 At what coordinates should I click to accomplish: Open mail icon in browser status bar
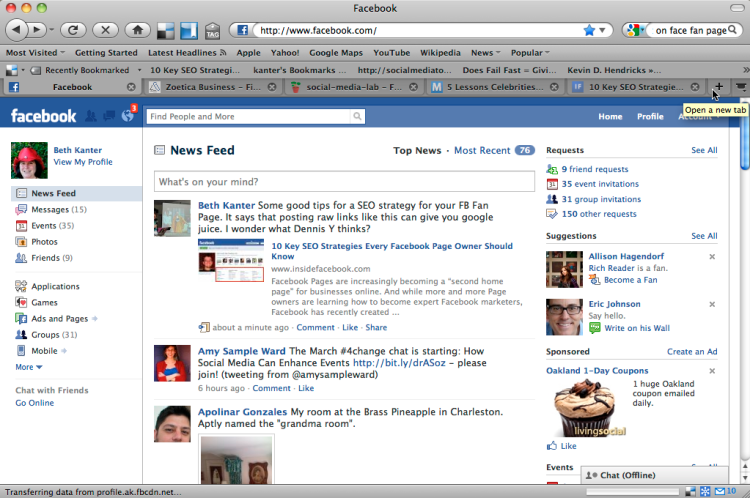point(719,491)
